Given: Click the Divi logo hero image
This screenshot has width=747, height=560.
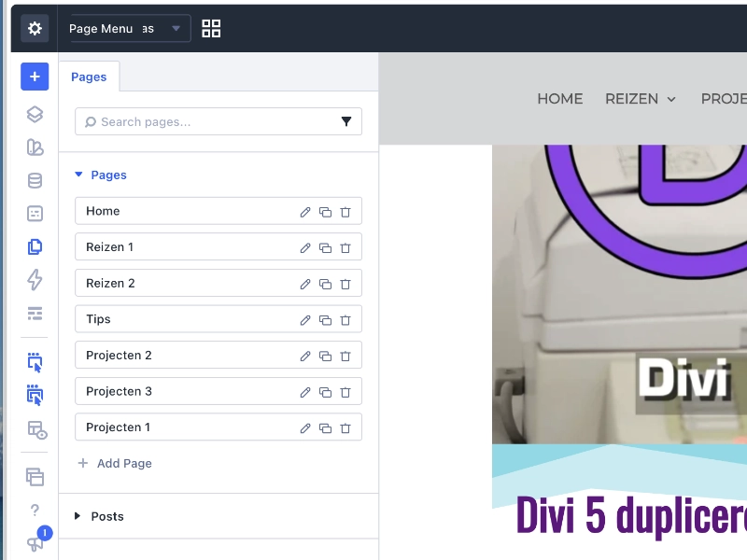Looking at the screenshot, I should (619, 294).
